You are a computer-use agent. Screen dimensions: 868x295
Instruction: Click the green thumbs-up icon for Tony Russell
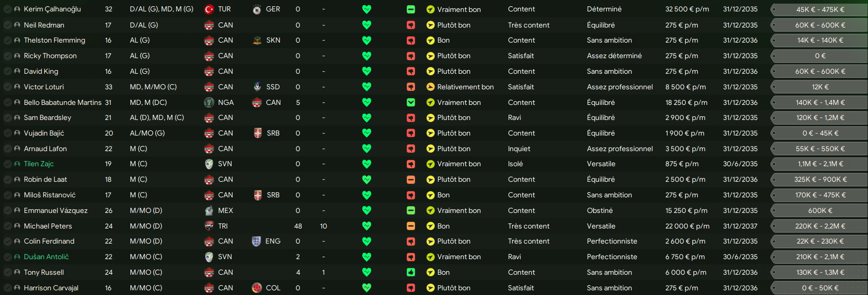pos(411,272)
